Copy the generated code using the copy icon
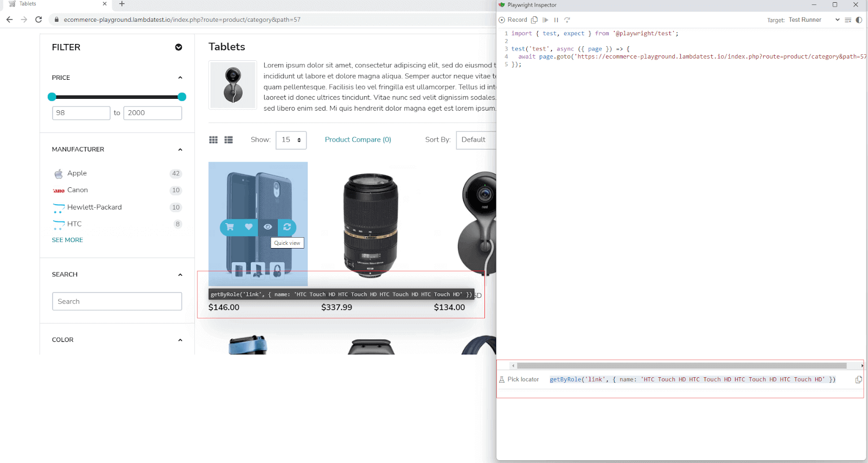 tap(534, 20)
